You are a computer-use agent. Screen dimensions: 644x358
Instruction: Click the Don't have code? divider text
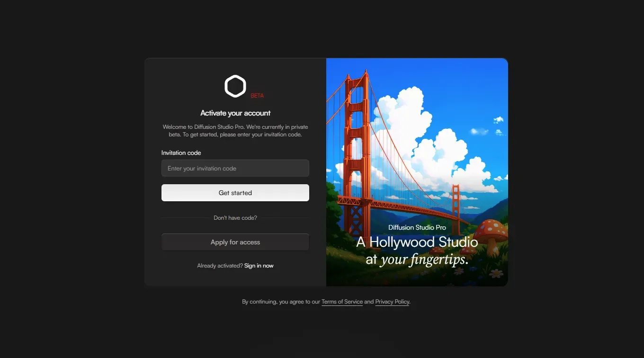coord(235,218)
